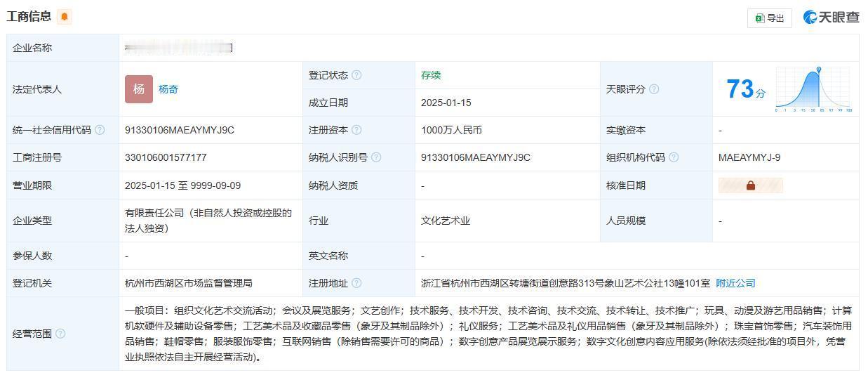Click the 天眼查 logo

point(832,18)
